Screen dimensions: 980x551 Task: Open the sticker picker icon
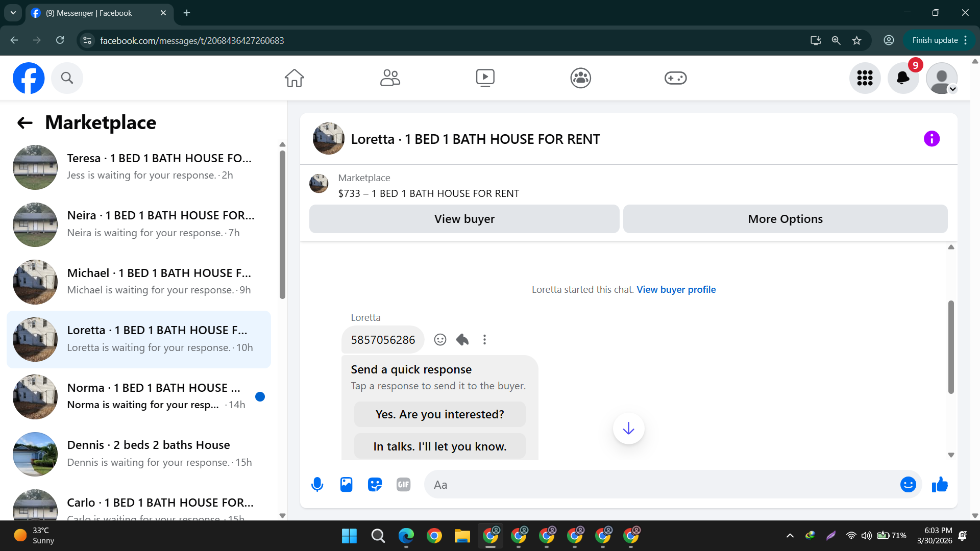(x=375, y=484)
